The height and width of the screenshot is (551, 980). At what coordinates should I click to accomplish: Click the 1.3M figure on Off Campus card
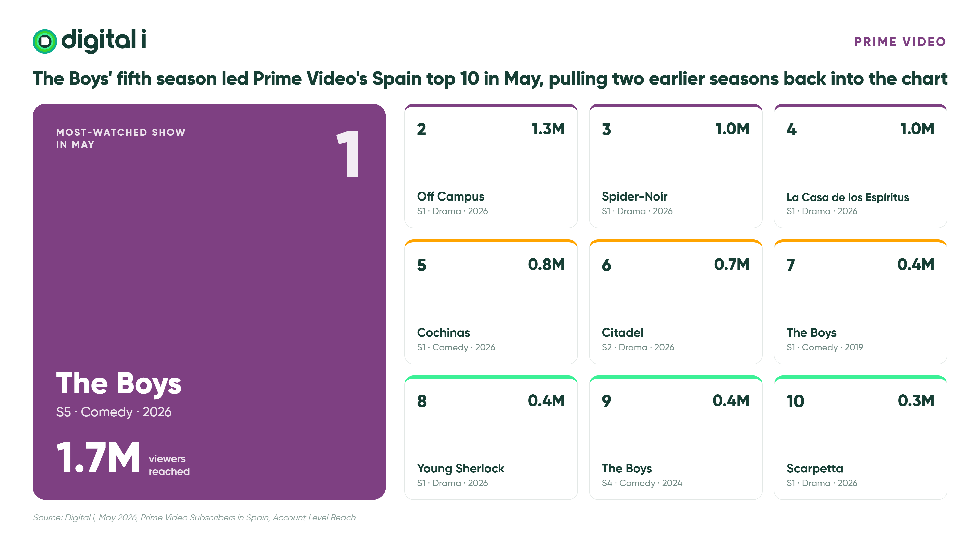pos(548,129)
